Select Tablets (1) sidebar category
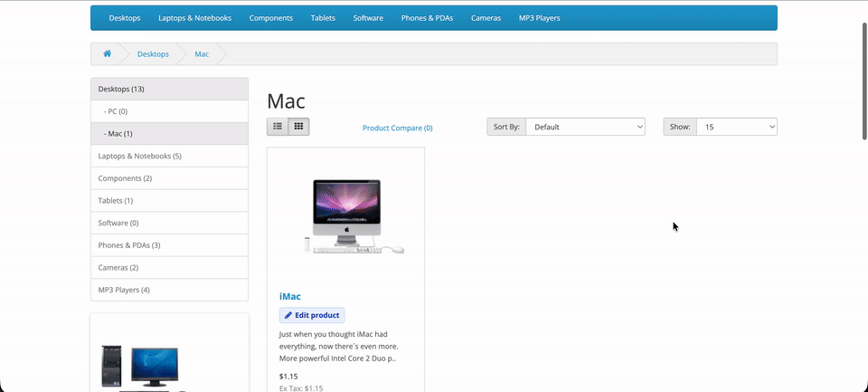 coord(169,201)
